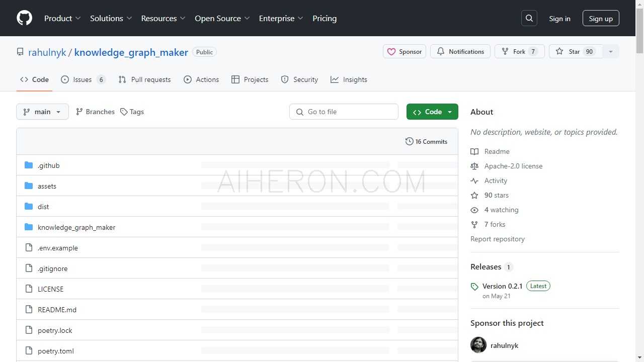The width and height of the screenshot is (644, 362).
Task: Open the search icon in the header
Action: pos(529,18)
